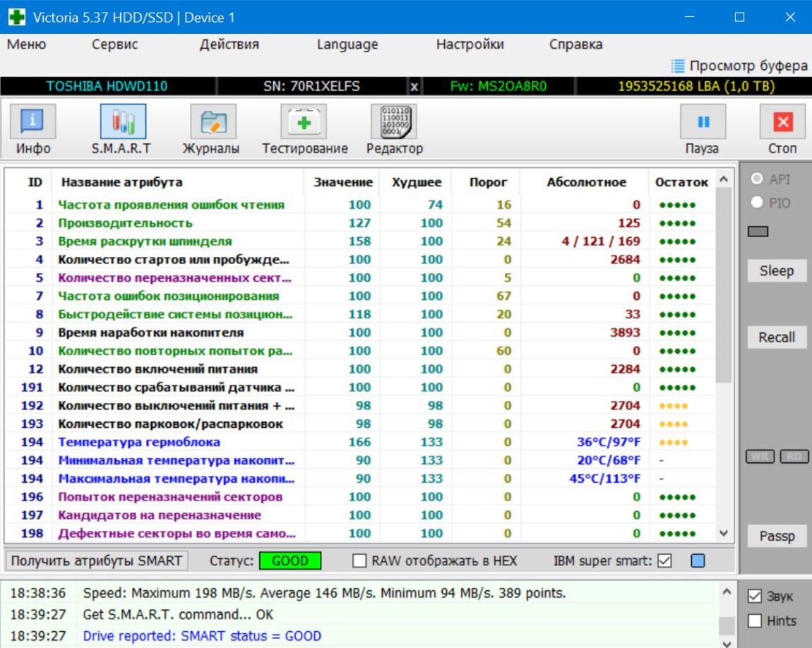Open the Сервис menu
The image size is (812, 648).
114,44
